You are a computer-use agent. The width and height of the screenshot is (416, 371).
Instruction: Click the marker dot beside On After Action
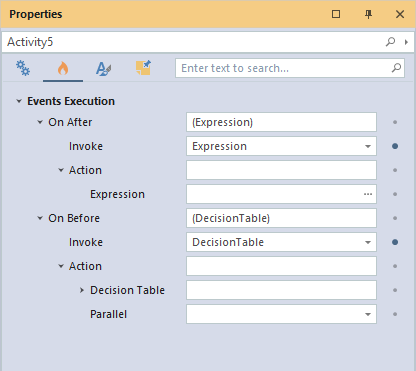click(x=395, y=170)
